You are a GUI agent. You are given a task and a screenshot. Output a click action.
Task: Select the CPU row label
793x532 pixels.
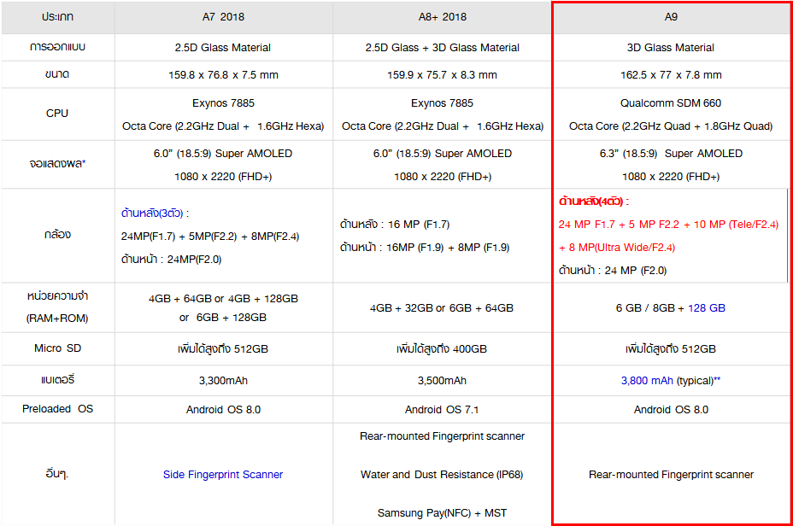point(57,114)
